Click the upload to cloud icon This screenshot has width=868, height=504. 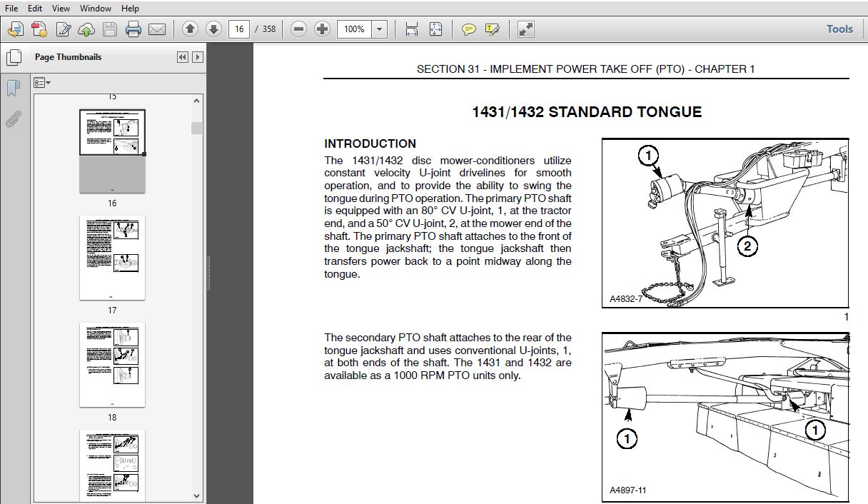[86, 29]
